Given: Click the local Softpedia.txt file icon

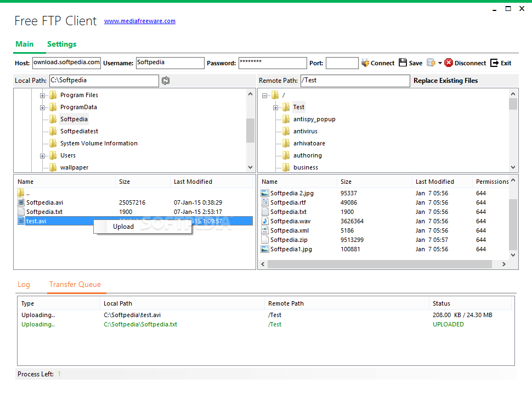Looking at the screenshot, I should click(x=21, y=212).
